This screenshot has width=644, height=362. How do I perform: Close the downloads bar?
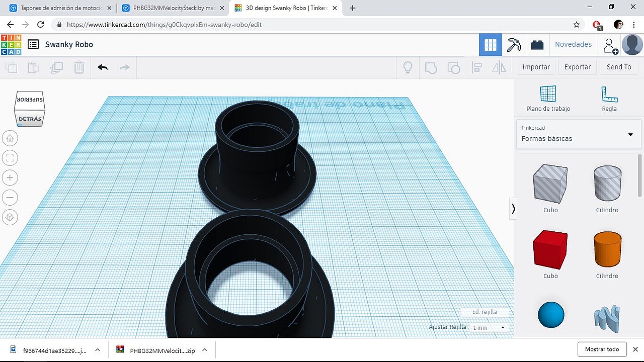pos(635,349)
